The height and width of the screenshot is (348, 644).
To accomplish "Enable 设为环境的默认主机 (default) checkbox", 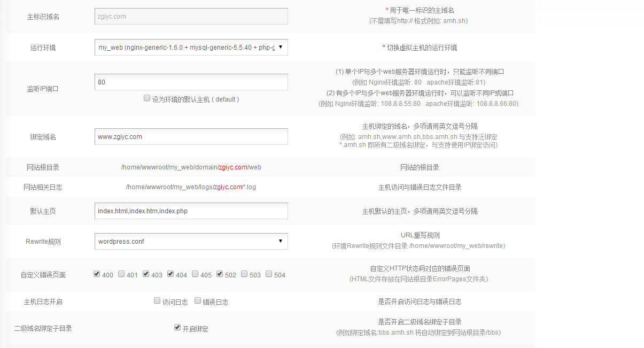I will click(147, 98).
